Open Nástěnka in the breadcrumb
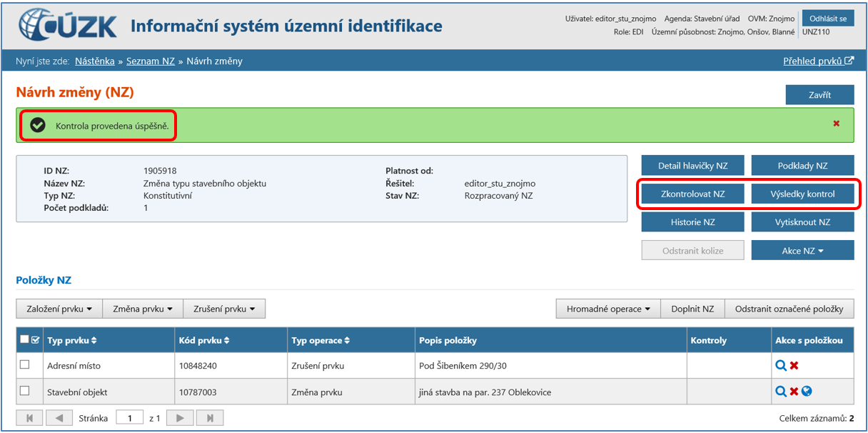The image size is (868, 433). (x=95, y=61)
